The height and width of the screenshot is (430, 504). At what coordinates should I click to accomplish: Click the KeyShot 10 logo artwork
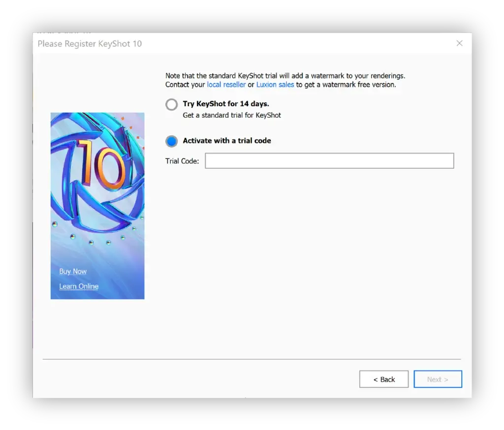[x=97, y=206]
